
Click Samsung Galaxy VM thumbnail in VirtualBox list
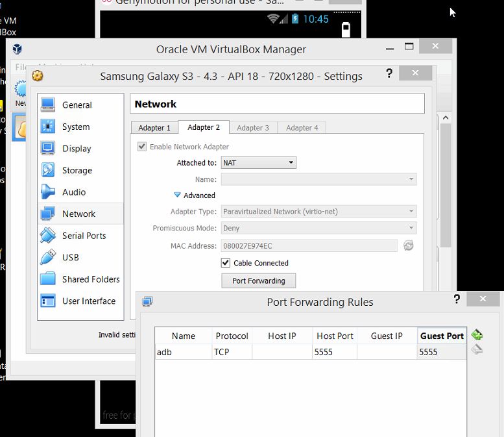click(x=20, y=127)
